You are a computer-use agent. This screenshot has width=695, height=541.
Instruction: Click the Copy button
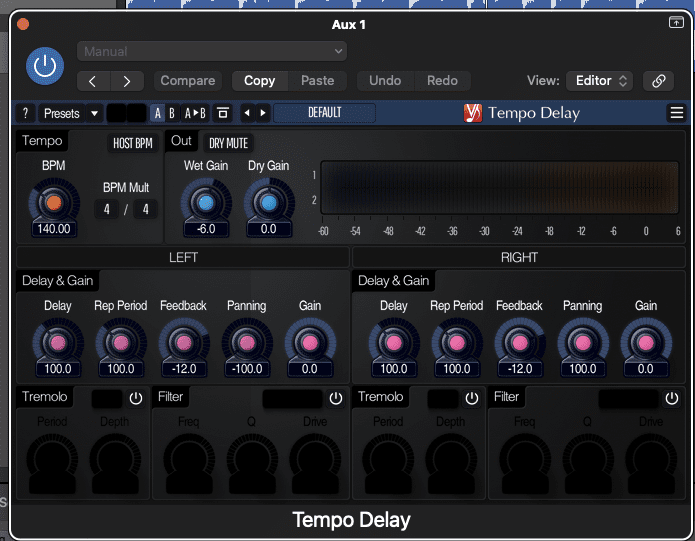[x=260, y=81]
